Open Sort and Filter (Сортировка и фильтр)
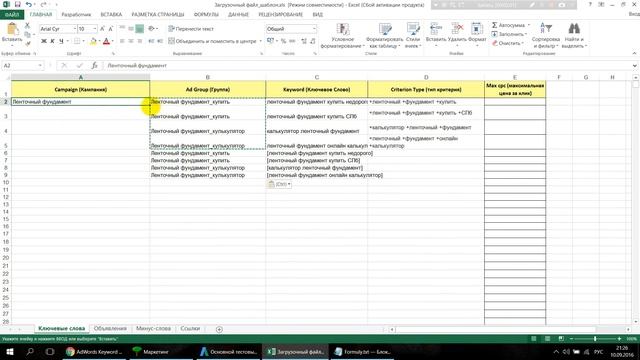The image size is (640, 360). (546, 36)
